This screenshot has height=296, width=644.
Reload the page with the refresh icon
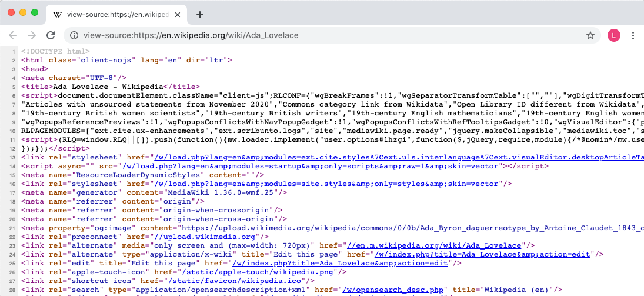51,35
